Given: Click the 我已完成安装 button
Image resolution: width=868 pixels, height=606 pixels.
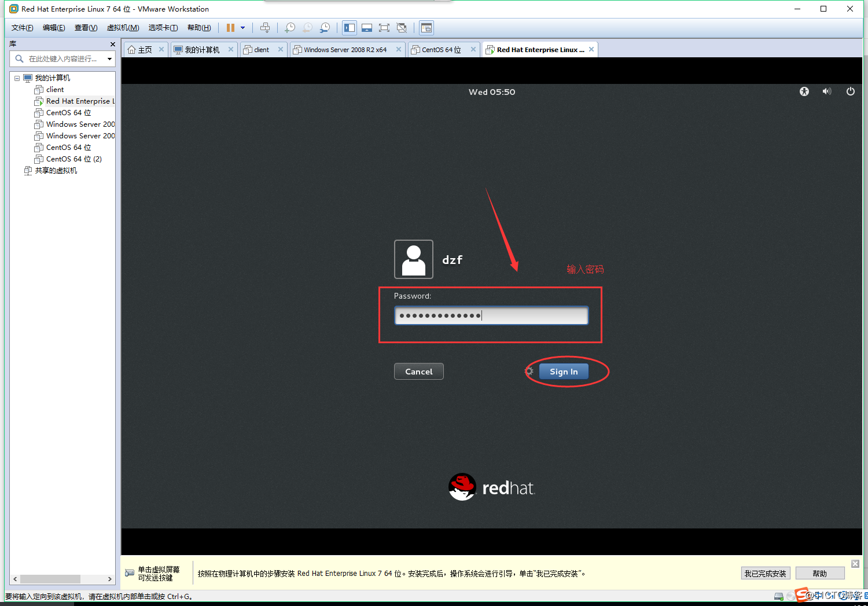Looking at the screenshot, I should click(x=766, y=574).
